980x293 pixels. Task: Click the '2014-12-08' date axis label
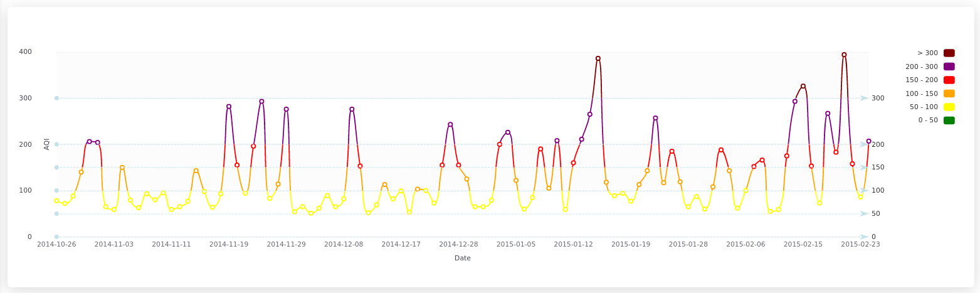(x=344, y=245)
